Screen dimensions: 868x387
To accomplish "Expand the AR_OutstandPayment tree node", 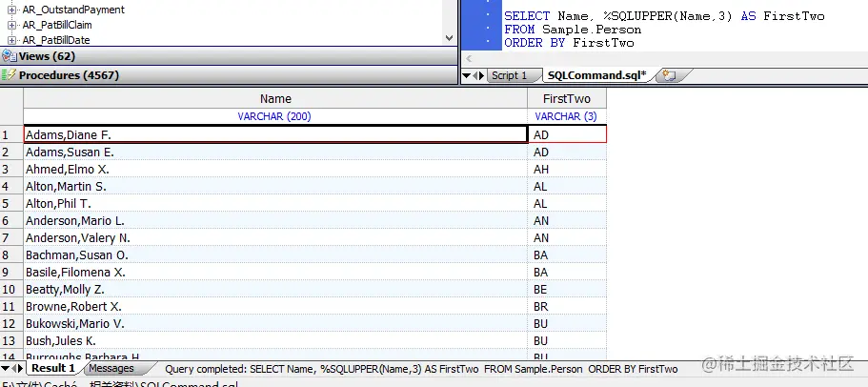I will 11,10.
